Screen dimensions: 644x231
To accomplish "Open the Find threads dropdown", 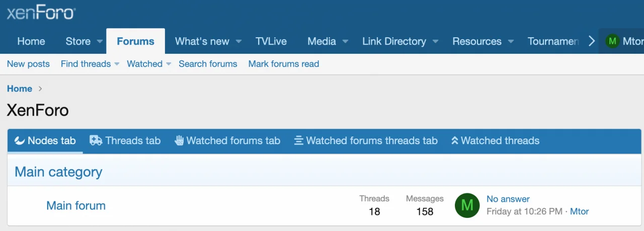I will pyautogui.click(x=116, y=64).
